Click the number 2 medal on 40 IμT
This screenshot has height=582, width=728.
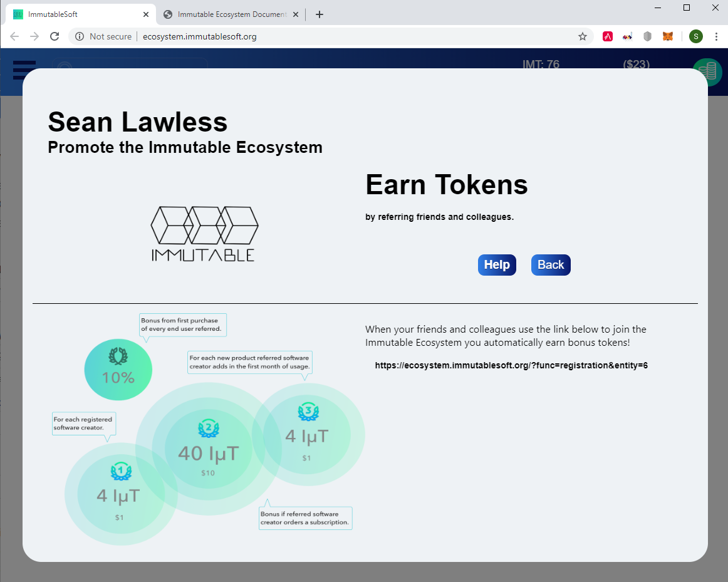point(209,426)
